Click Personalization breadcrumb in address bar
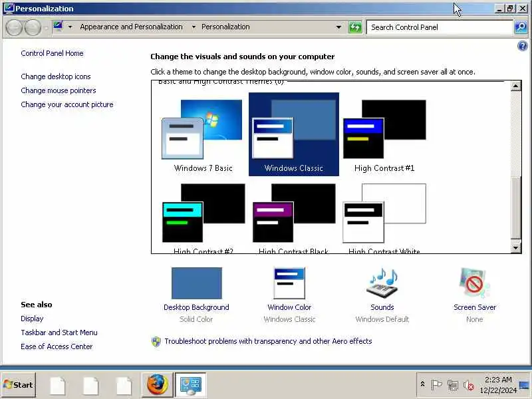The width and height of the screenshot is (532, 399). point(225,27)
